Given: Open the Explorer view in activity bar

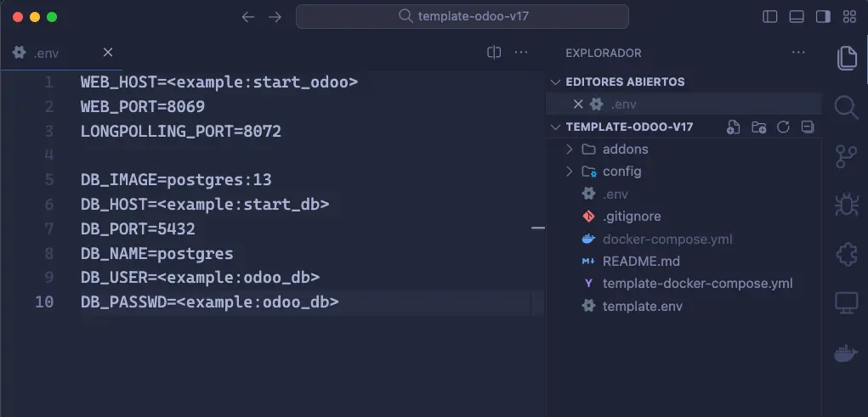Looking at the screenshot, I should pyautogui.click(x=847, y=58).
